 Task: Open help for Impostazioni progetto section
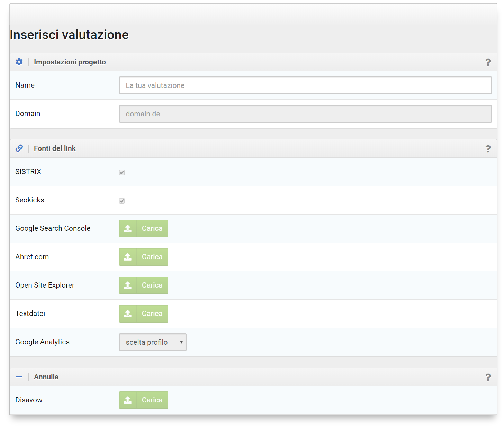coord(488,62)
